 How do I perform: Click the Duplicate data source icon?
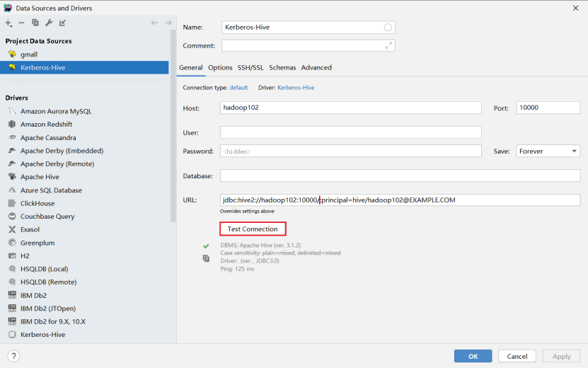pos(35,23)
